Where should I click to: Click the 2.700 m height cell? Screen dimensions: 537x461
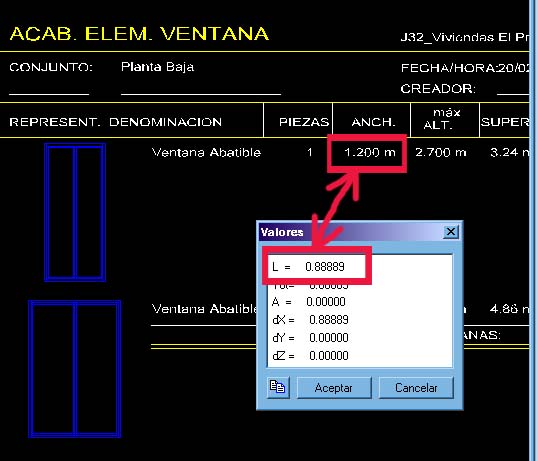tap(441, 152)
